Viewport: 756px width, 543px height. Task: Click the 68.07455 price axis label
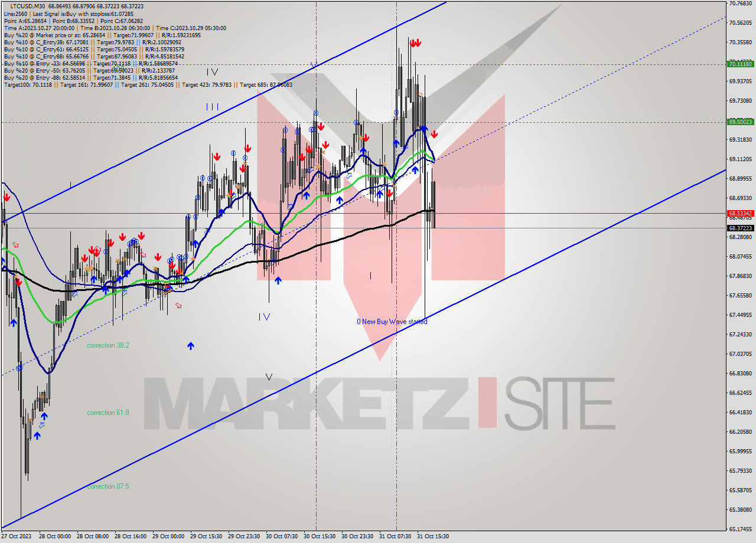point(741,257)
